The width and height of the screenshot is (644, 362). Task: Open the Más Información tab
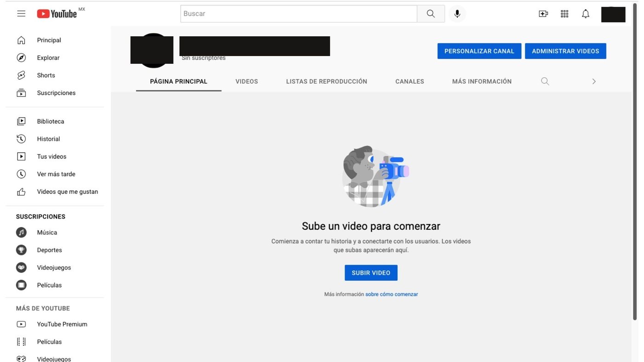[482, 81]
